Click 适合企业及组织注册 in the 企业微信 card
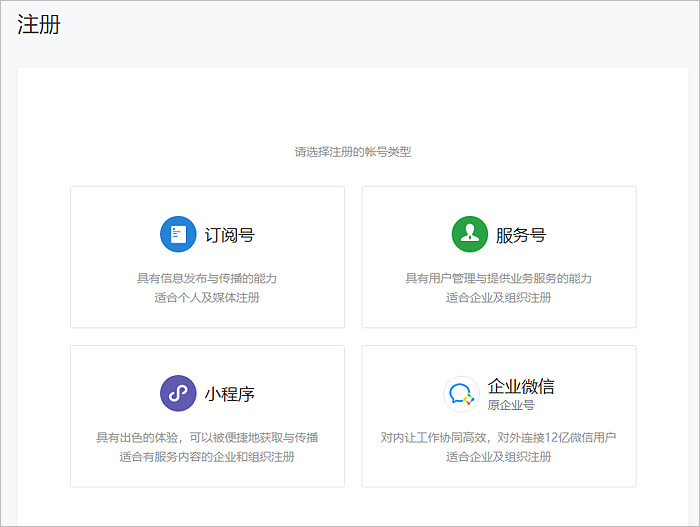 (498, 457)
